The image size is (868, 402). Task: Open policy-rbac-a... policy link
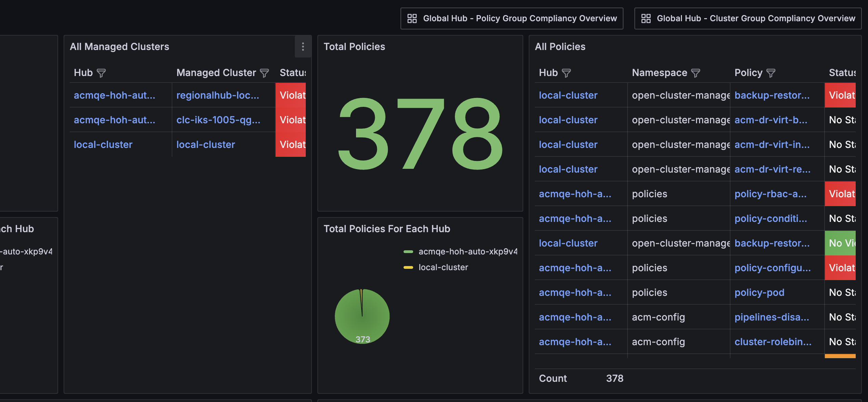(x=770, y=194)
